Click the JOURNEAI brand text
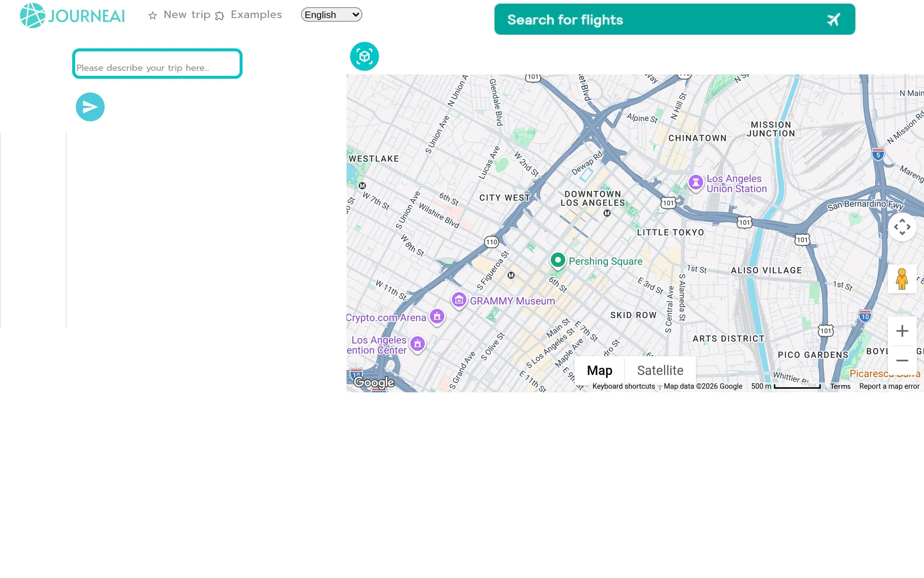Image resolution: width=924 pixels, height=578 pixels. (x=87, y=16)
